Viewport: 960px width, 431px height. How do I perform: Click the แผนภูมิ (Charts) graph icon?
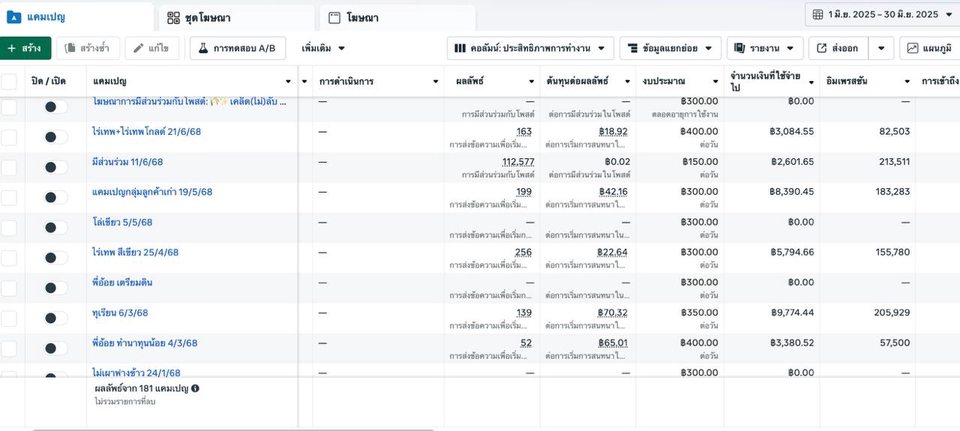(913, 48)
